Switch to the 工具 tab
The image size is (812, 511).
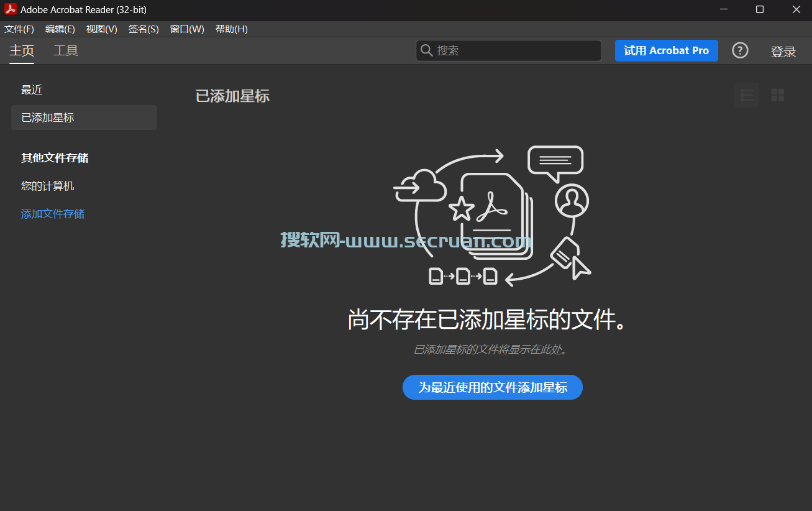point(66,51)
